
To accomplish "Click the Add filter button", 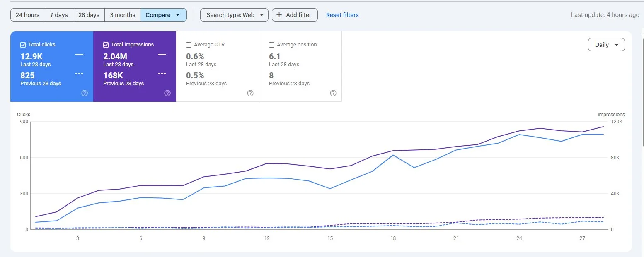I will click(x=295, y=15).
